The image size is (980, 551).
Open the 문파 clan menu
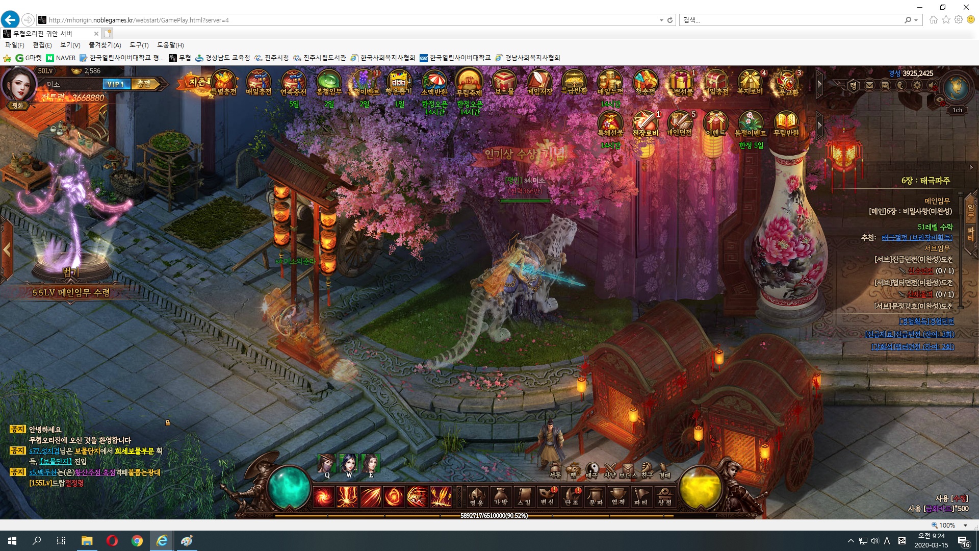(x=596, y=496)
